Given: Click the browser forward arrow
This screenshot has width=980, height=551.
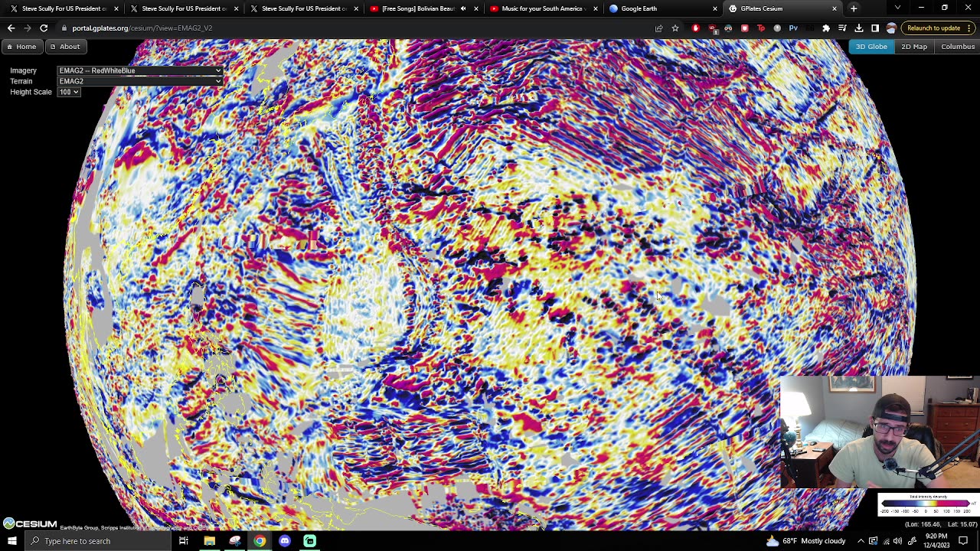Looking at the screenshot, I should (x=27, y=28).
